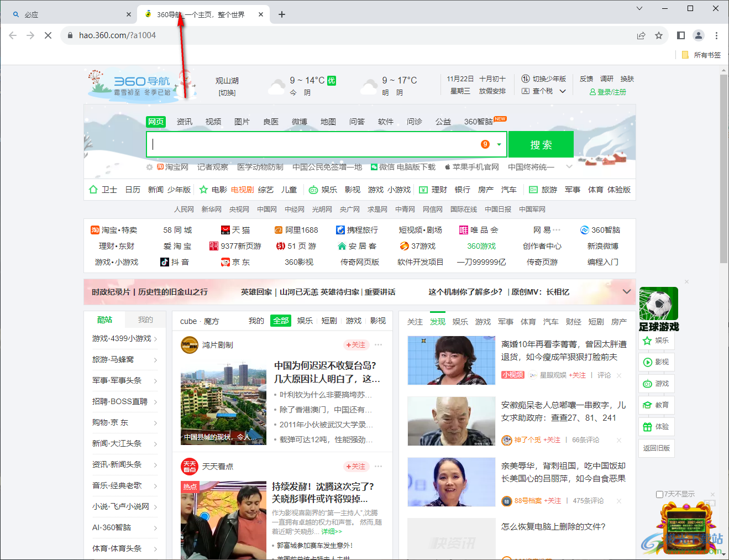Switch city via 切换 under 观山湖
Image resolution: width=729 pixels, height=560 pixels.
227,93
